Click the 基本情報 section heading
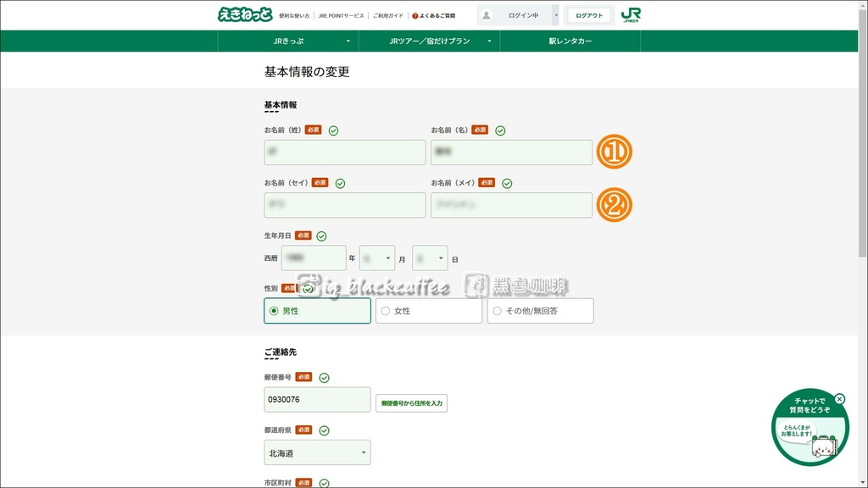 coord(280,105)
